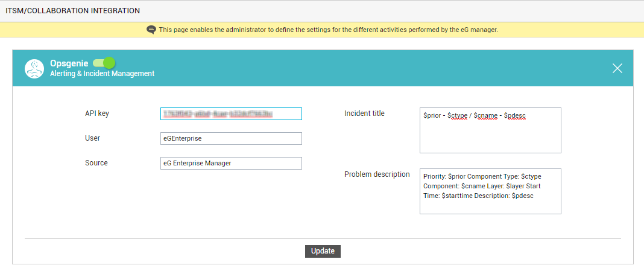Click inside the Incident title textarea
The image size is (644, 268).
coord(490,130)
